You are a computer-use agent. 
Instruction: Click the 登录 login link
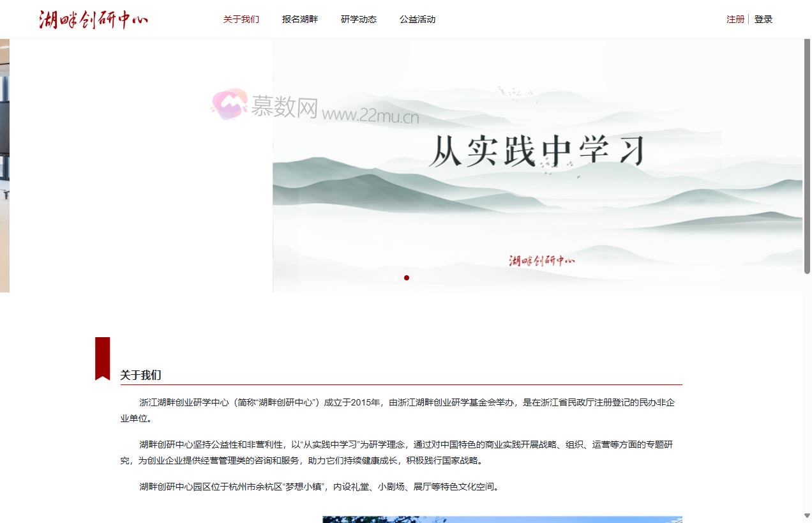coord(763,19)
